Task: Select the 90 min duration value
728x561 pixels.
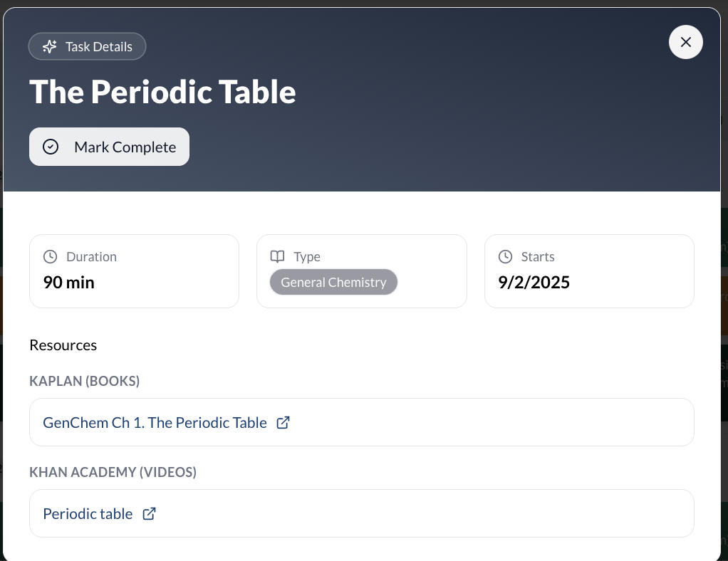Action: [x=69, y=283]
